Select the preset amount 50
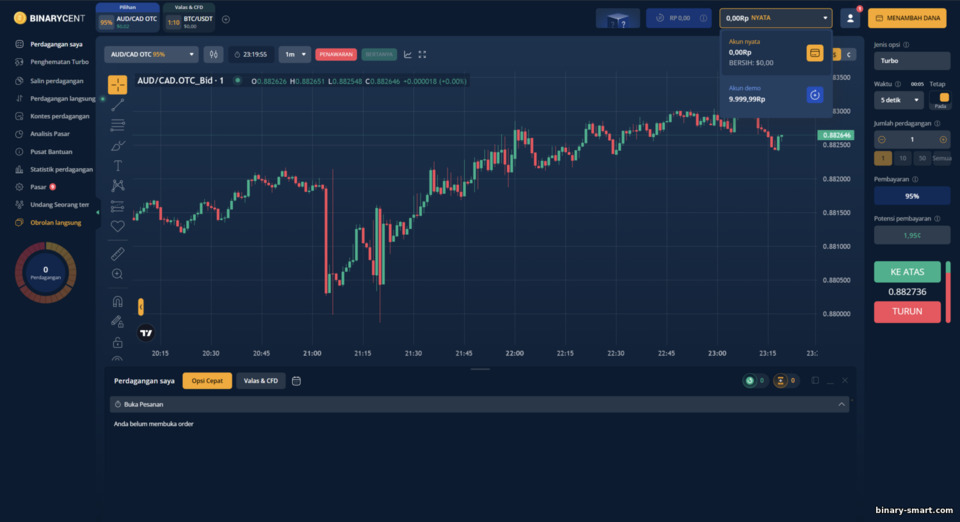 [922, 158]
